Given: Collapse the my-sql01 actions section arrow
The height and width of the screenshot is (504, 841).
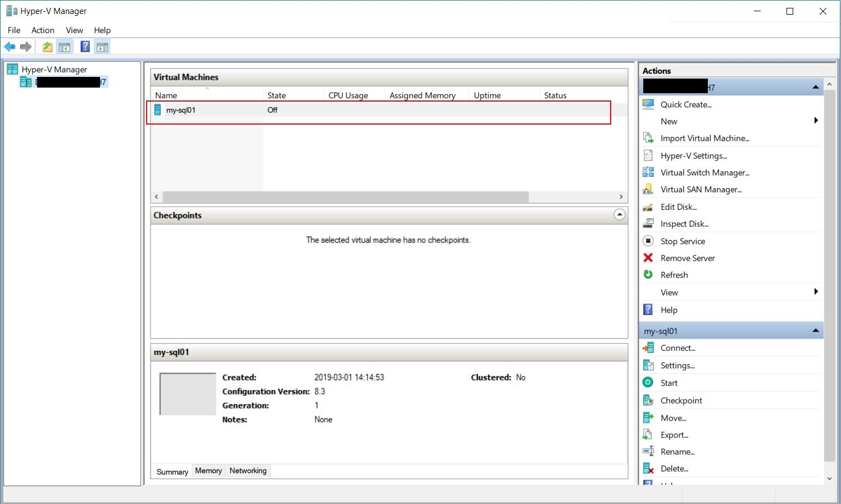Looking at the screenshot, I should coord(816,331).
